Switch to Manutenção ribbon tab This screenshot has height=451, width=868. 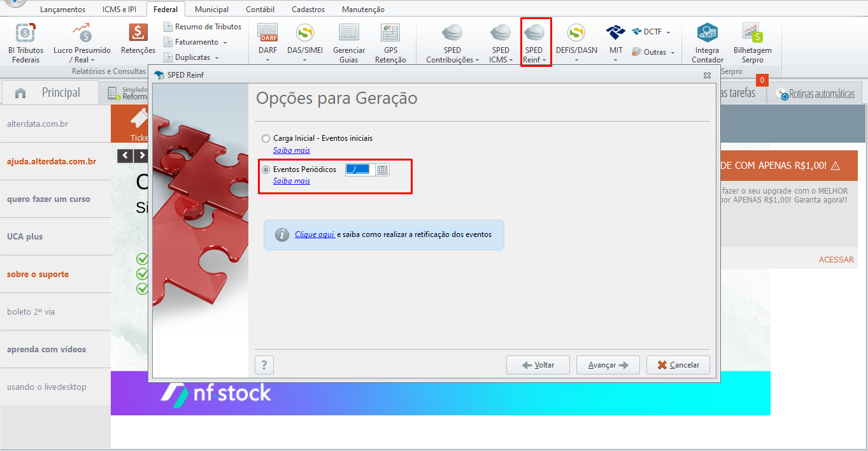[x=363, y=10]
